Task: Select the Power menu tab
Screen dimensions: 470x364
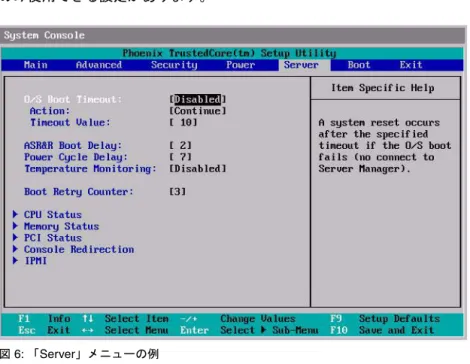Action: [x=240, y=65]
